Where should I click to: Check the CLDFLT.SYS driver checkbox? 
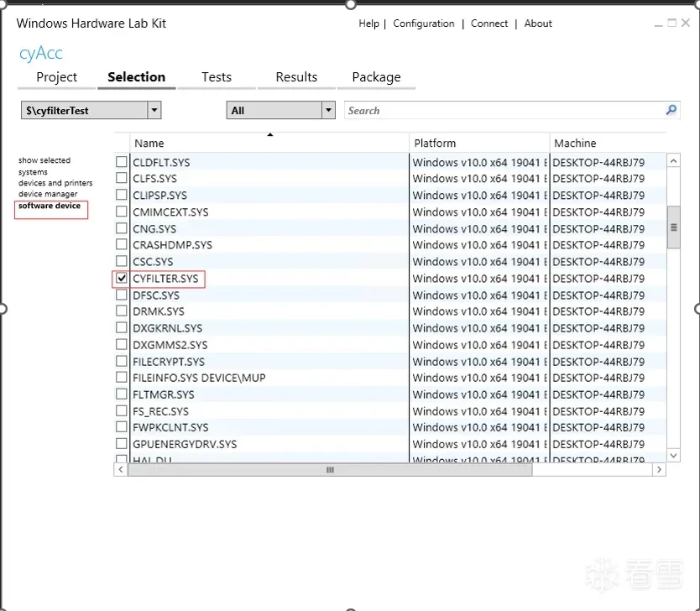tap(122, 162)
